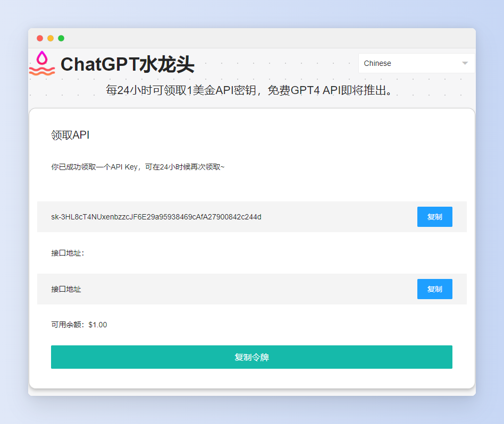Image resolution: width=504 pixels, height=424 pixels.
Task: Copy the 接口地址 with its 复制 button
Action: click(434, 289)
